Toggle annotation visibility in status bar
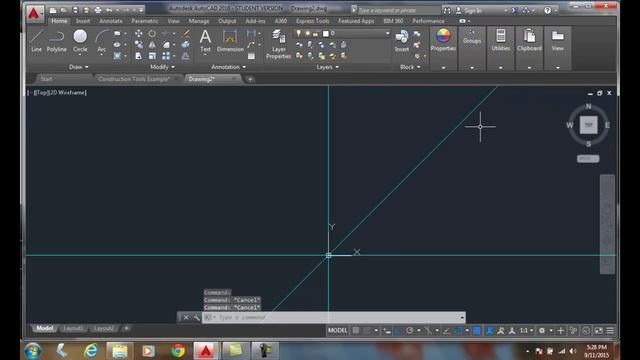Image resolution: width=640 pixels, height=360 pixels. click(490, 331)
